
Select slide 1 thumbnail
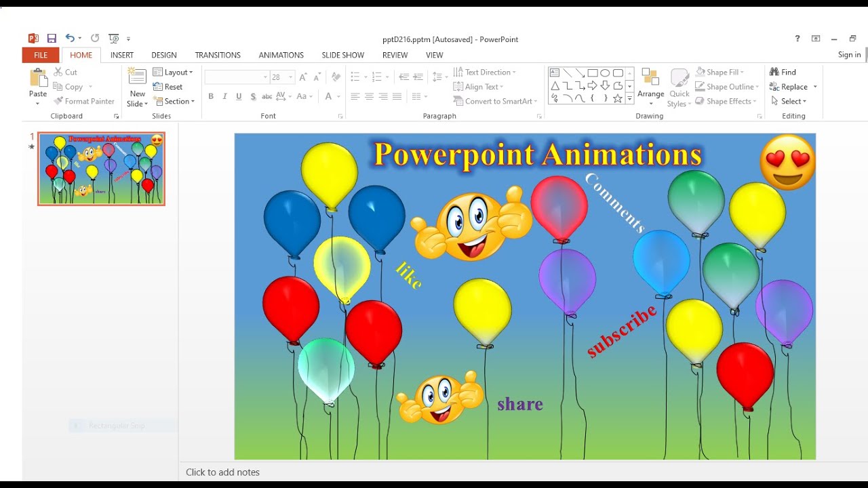[101, 169]
